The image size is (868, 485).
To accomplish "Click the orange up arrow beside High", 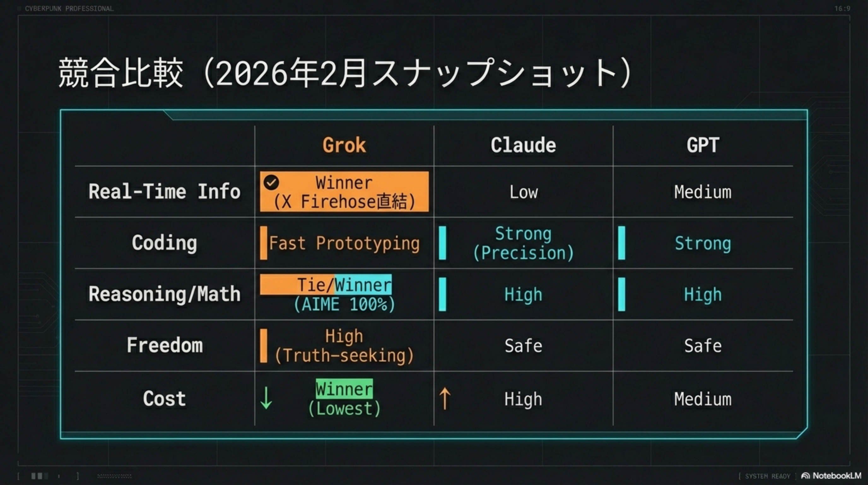I will (445, 399).
